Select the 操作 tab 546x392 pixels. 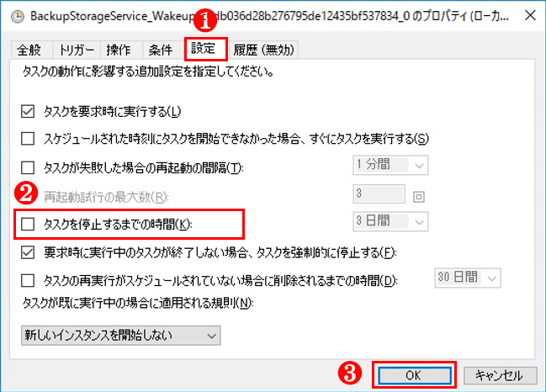click(x=119, y=50)
